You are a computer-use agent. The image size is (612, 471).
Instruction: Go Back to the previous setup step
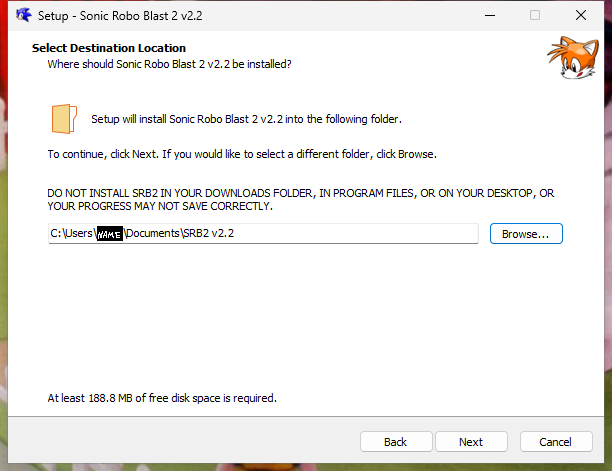396,442
